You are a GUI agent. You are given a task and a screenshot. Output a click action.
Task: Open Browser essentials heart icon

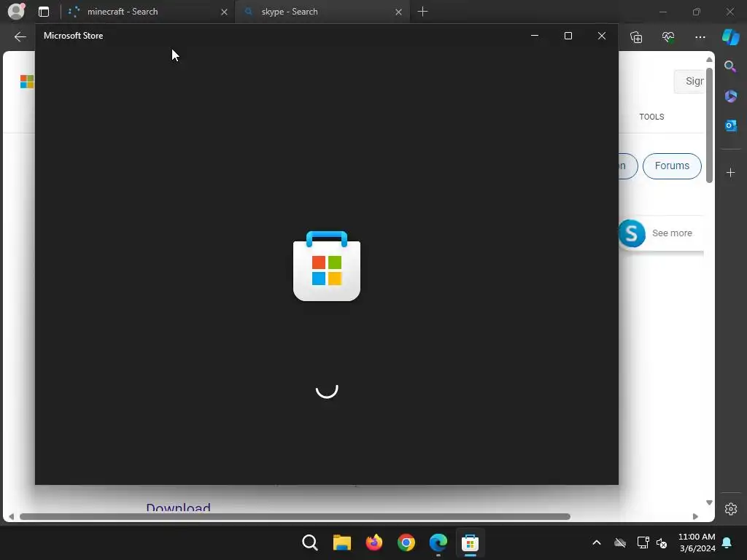click(x=668, y=36)
